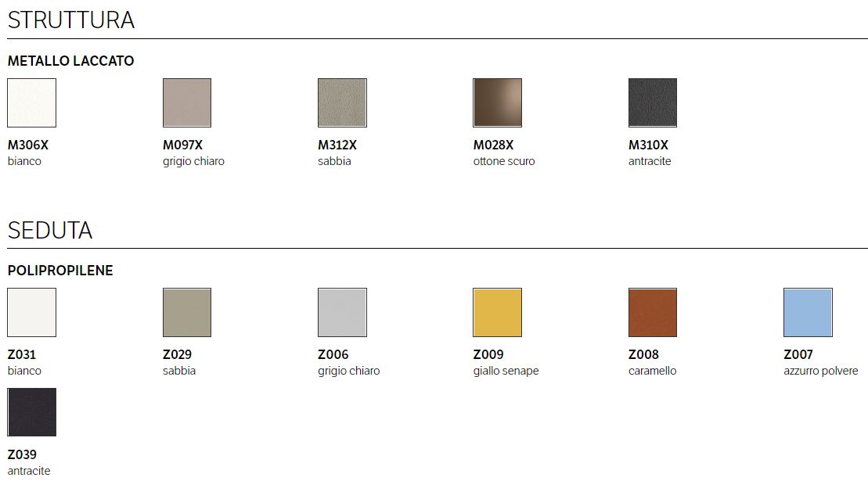Choose the M310X antracite structure color
Viewport: 868px width, 481px height.
[x=651, y=102]
